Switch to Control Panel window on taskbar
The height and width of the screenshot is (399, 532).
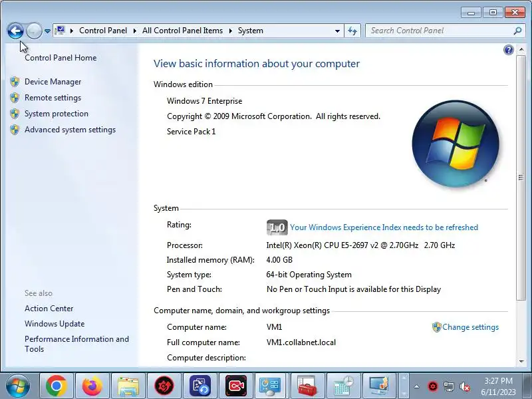(x=270, y=386)
